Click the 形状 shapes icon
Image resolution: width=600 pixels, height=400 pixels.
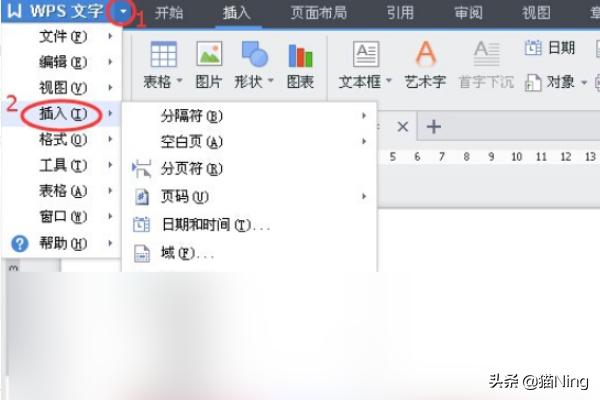(254, 54)
